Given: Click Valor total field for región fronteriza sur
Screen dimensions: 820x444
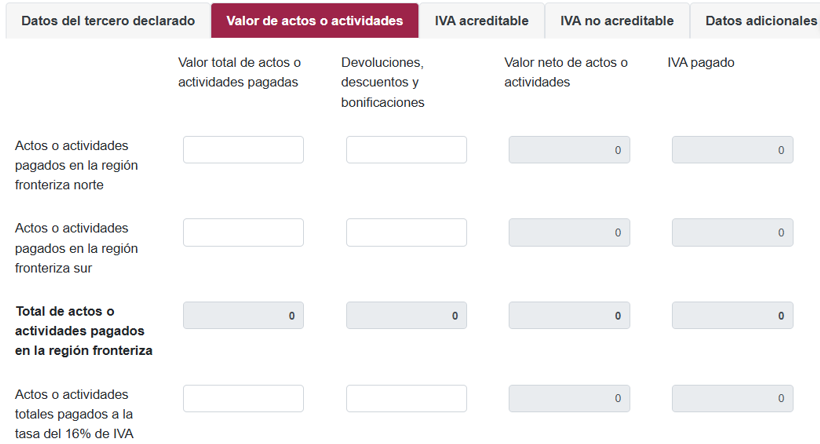Looking at the screenshot, I should coord(243,233).
